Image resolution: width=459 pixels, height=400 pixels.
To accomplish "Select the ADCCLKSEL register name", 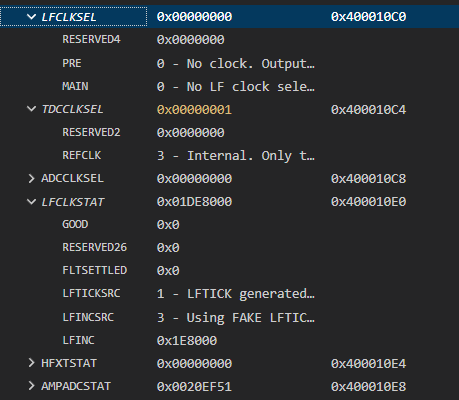I will [72, 178].
